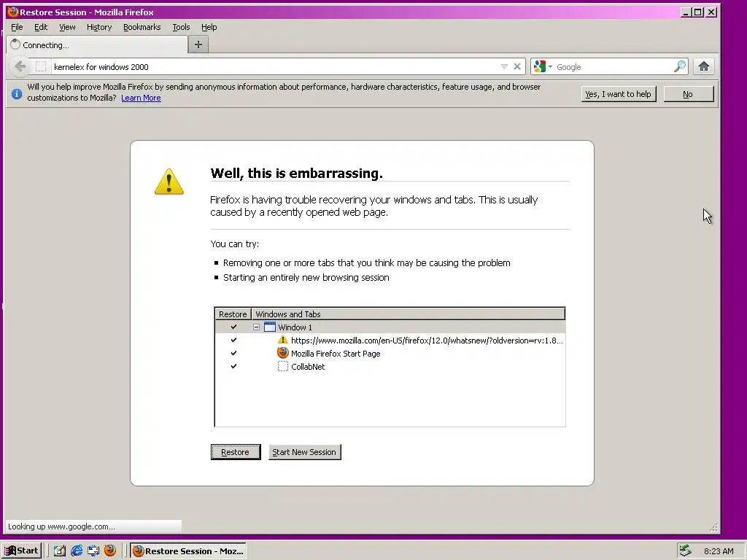Click the yellow warning triangle in the dialog
Image resolution: width=747 pixels, height=560 pixels.
tap(169, 182)
